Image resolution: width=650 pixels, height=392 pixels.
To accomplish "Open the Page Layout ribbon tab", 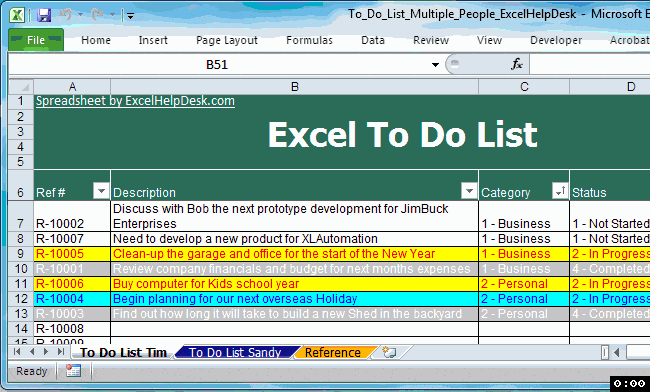I will pyautogui.click(x=227, y=40).
